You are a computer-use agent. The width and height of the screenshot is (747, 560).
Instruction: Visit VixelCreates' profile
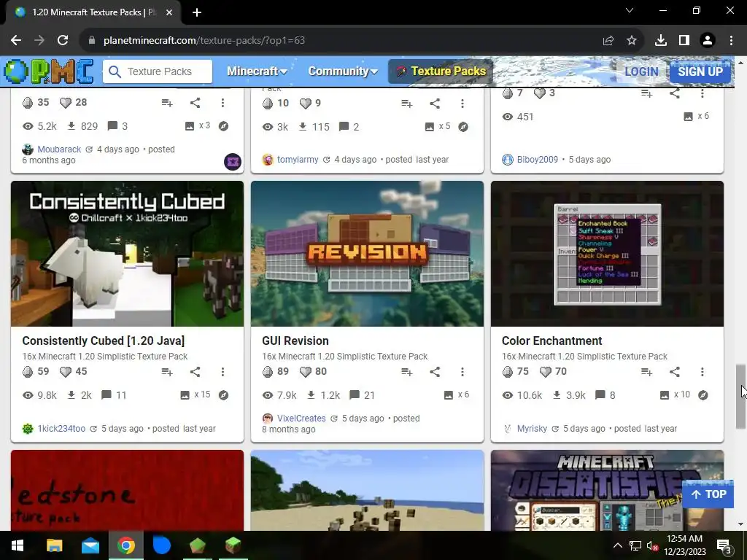coord(301,418)
